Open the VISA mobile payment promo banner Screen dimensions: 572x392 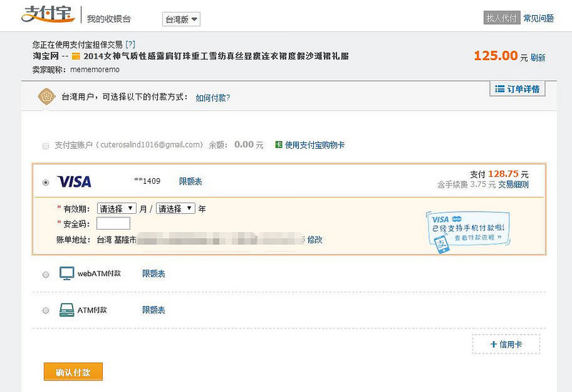(x=468, y=231)
